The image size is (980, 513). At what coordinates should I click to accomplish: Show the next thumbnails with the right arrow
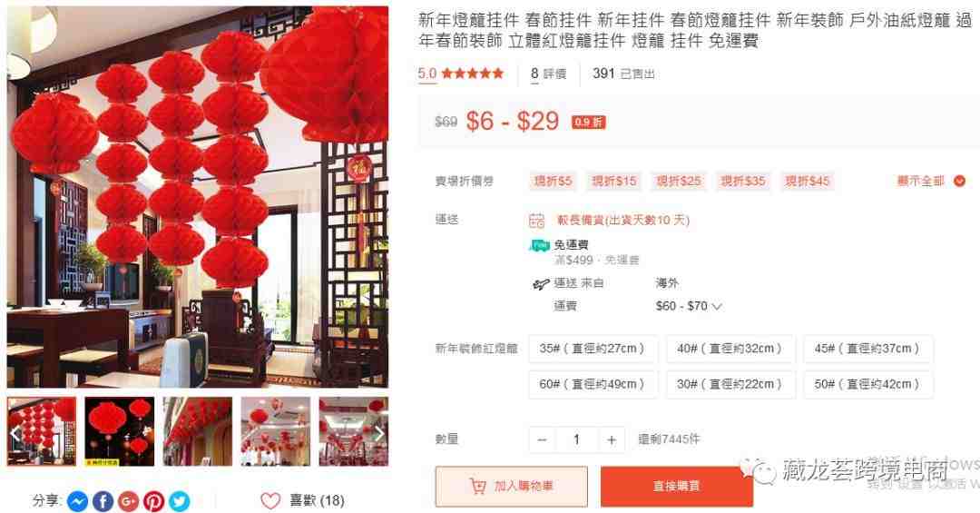pyautogui.click(x=378, y=432)
